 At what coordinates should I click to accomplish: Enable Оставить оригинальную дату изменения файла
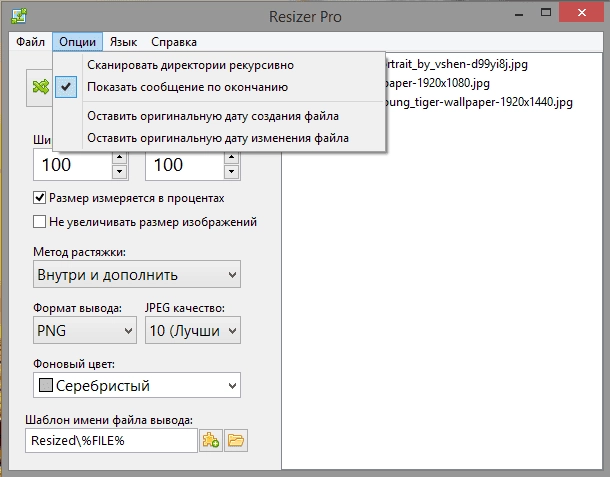[219, 138]
